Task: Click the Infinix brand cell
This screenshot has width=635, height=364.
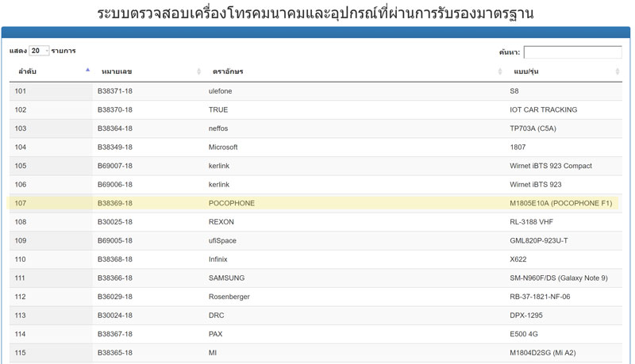Action: point(217,259)
